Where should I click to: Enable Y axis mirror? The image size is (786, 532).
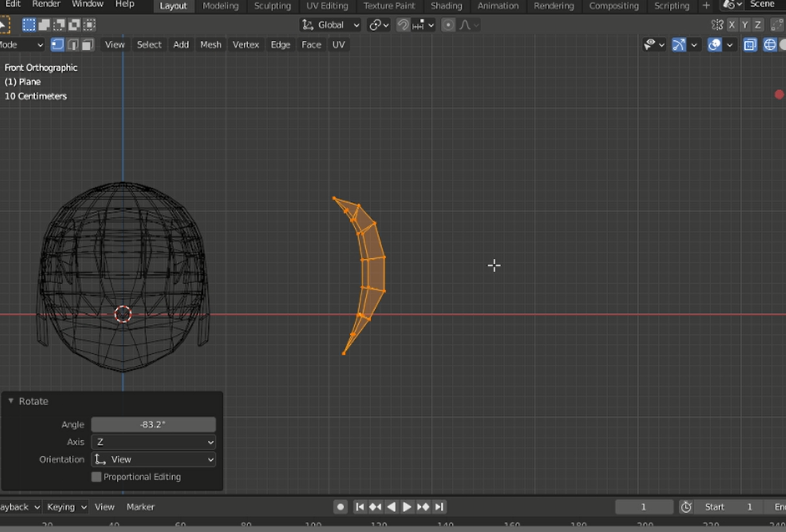[745, 24]
